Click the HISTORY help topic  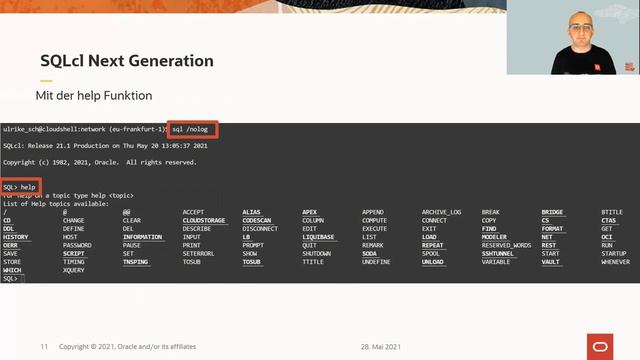16,237
